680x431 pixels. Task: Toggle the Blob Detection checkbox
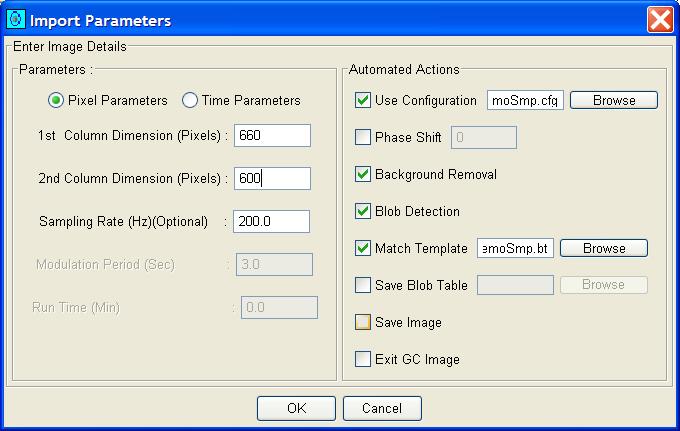click(x=363, y=211)
